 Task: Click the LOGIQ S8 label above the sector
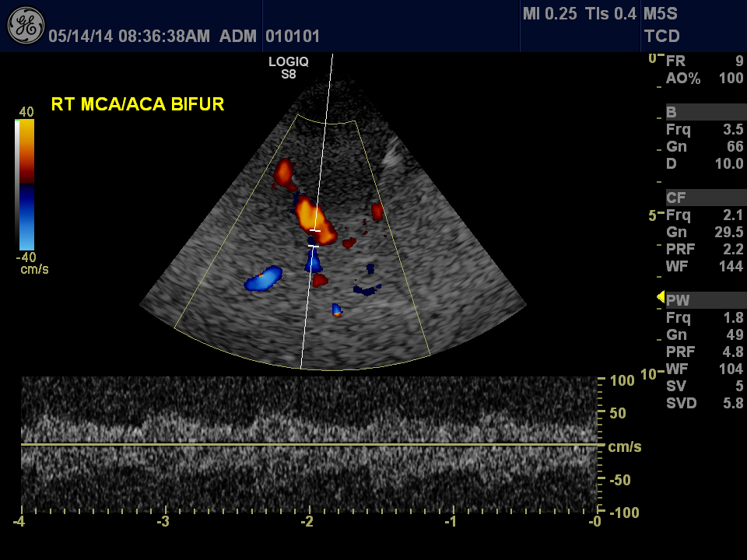coord(289,68)
